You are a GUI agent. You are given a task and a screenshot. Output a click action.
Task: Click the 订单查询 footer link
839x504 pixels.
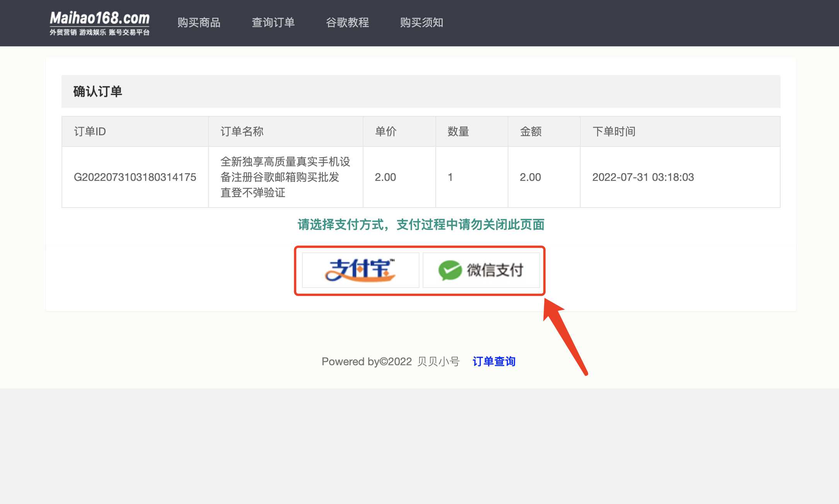(x=495, y=361)
